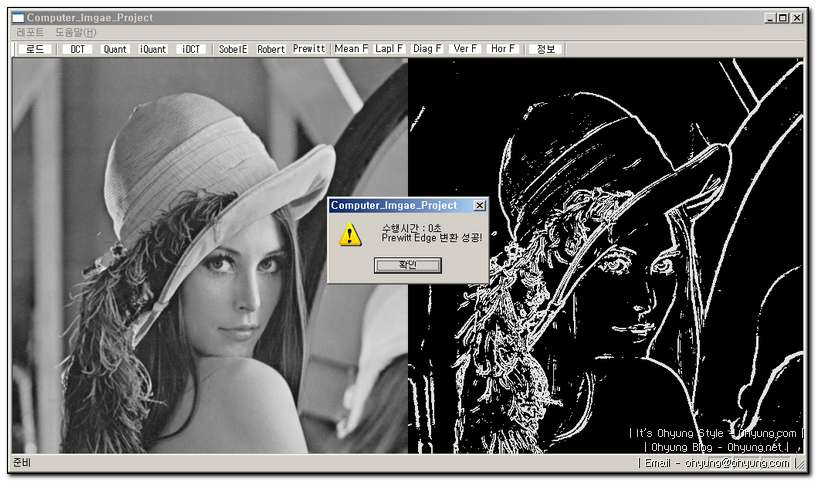Viewport: 816px width, 481px height.
Task: Click the 로드 (Load) toolbar button
Action: pyautogui.click(x=35, y=49)
